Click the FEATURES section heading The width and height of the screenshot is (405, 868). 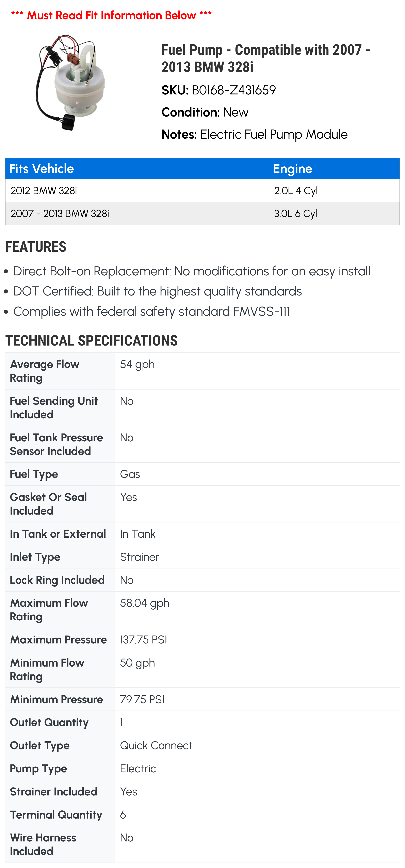36,247
